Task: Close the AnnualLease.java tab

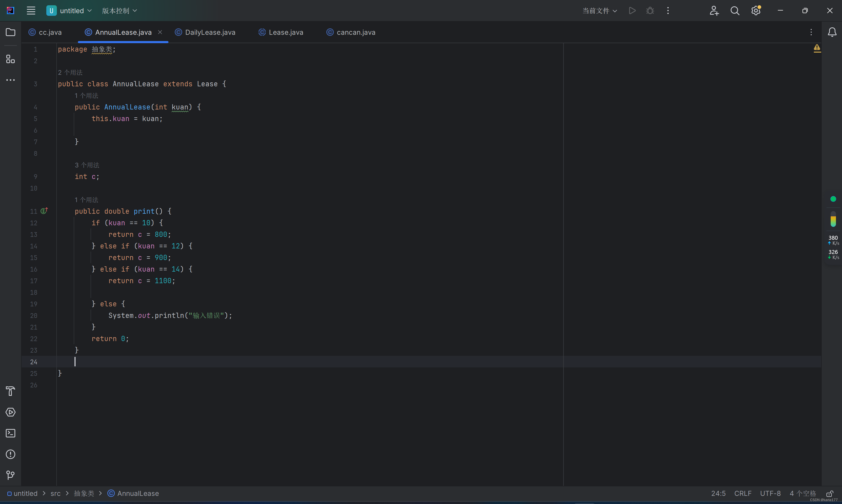Action: [160, 32]
